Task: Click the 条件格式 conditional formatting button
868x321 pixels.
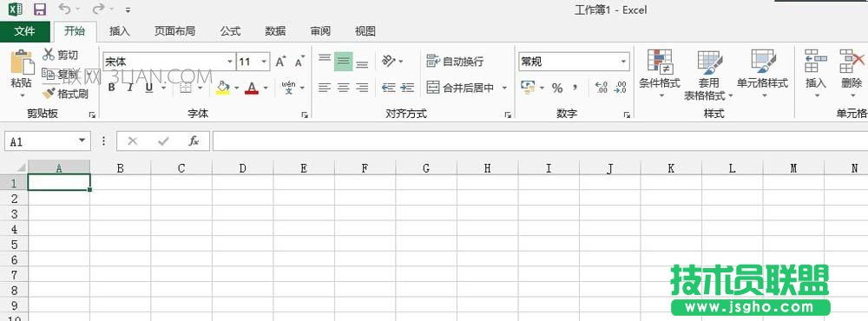Action: click(660, 74)
